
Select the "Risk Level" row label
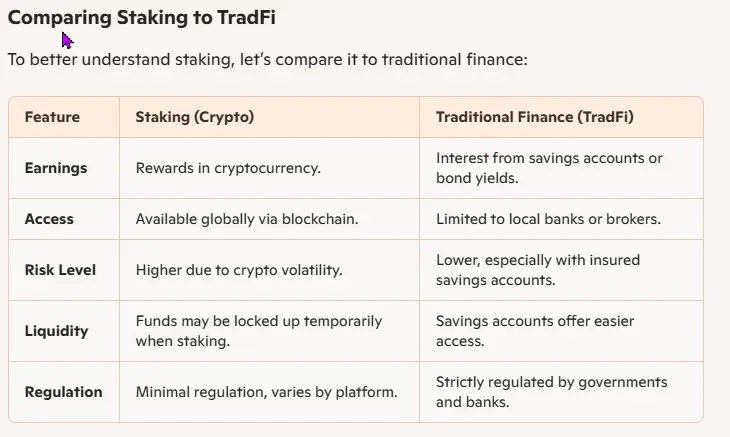[59, 270]
